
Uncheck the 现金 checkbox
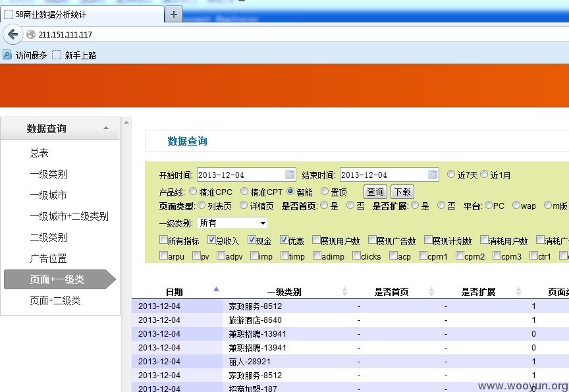tap(252, 240)
